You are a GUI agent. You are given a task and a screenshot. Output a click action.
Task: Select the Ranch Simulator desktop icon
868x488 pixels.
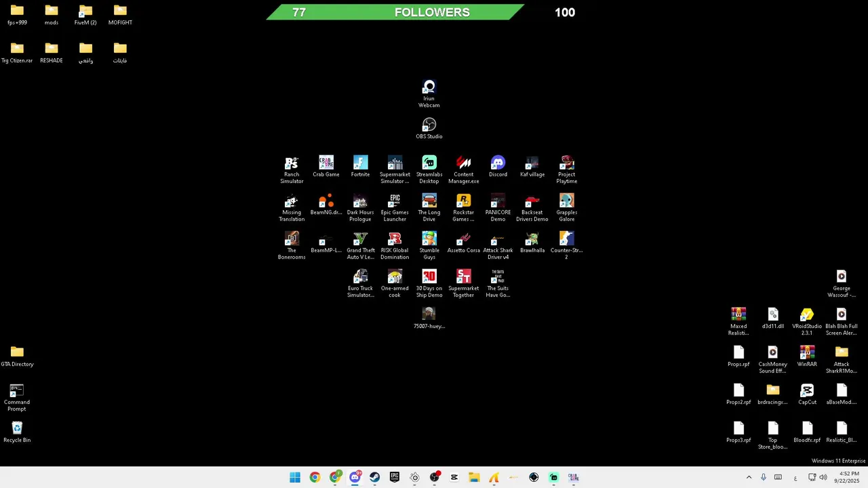[292, 169]
